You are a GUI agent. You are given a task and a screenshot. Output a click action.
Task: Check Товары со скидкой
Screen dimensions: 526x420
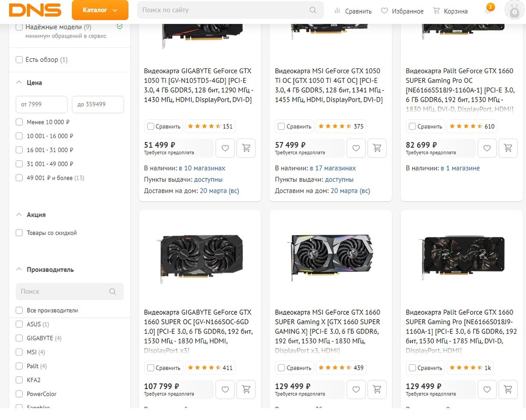tap(19, 233)
